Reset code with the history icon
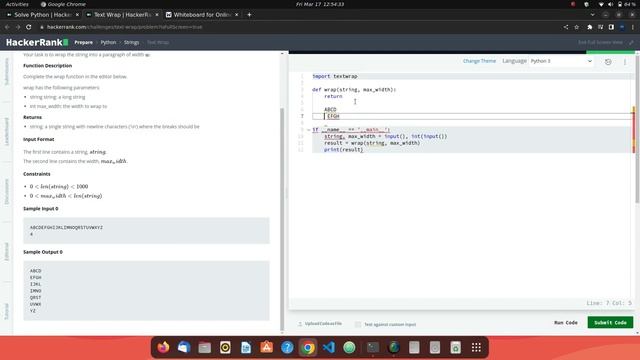The height and width of the screenshot is (360, 640). [x=608, y=62]
